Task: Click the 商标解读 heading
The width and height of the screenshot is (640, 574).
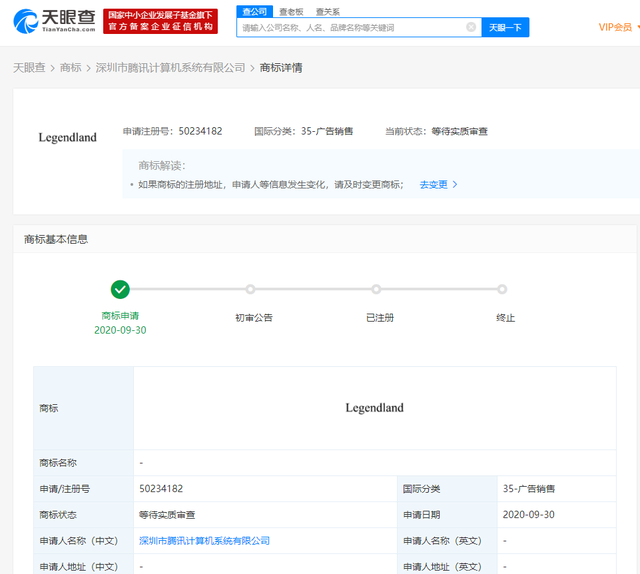Action: pyautogui.click(x=162, y=165)
